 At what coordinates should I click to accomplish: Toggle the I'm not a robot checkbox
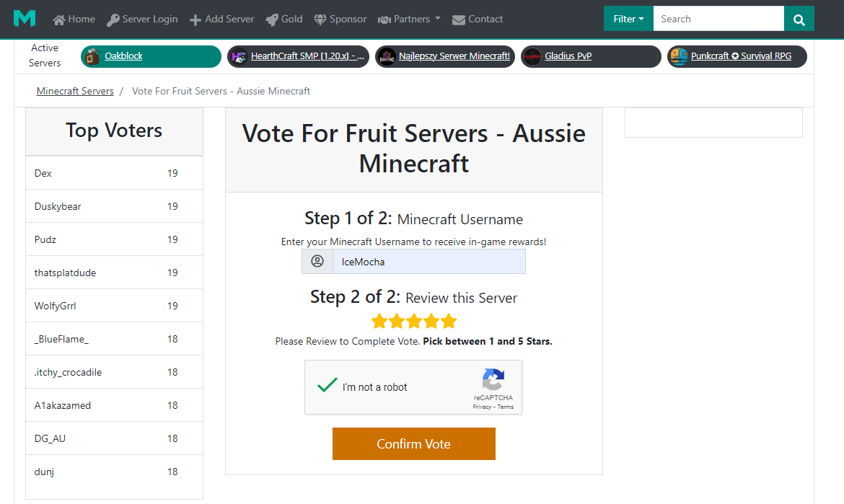tap(328, 386)
